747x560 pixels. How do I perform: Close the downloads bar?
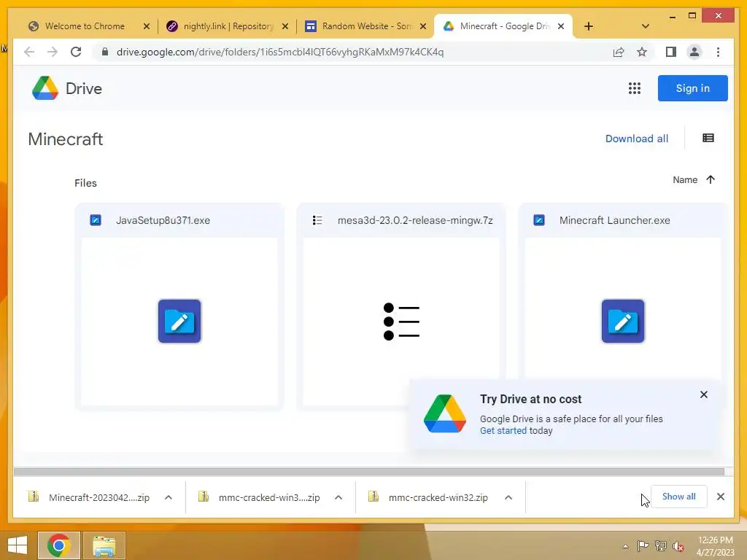click(x=720, y=497)
